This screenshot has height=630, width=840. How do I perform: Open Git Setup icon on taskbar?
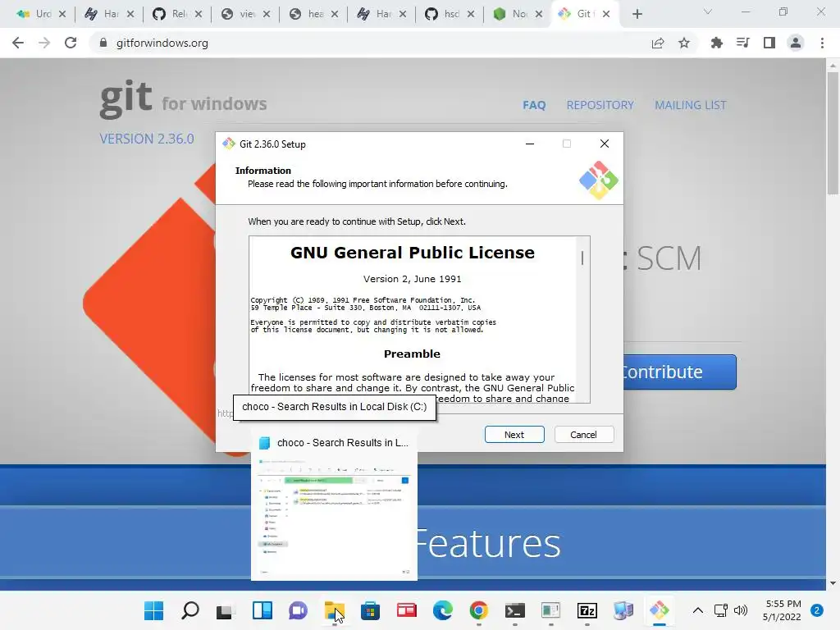pos(660,610)
